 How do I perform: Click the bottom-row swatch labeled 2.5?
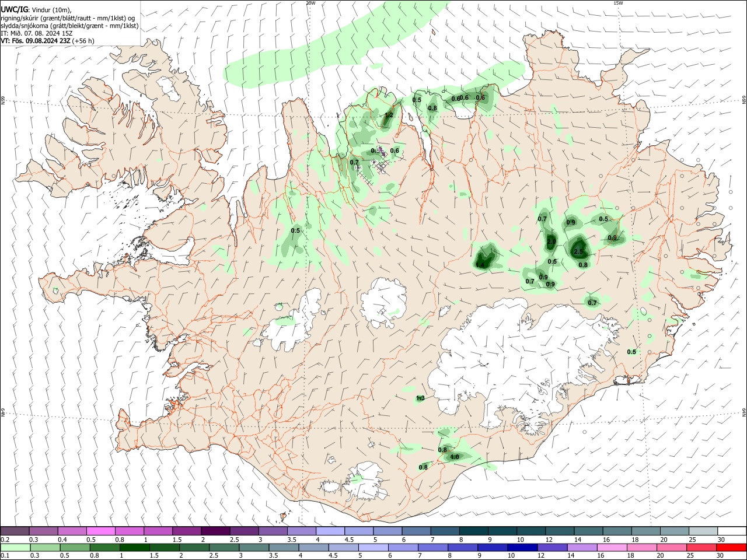click(x=224, y=547)
